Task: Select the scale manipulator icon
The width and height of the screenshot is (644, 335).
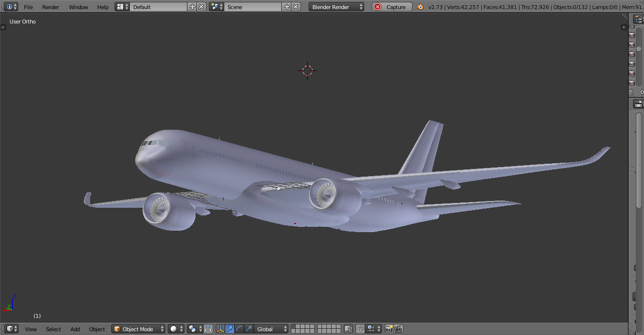Action: click(x=249, y=329)
